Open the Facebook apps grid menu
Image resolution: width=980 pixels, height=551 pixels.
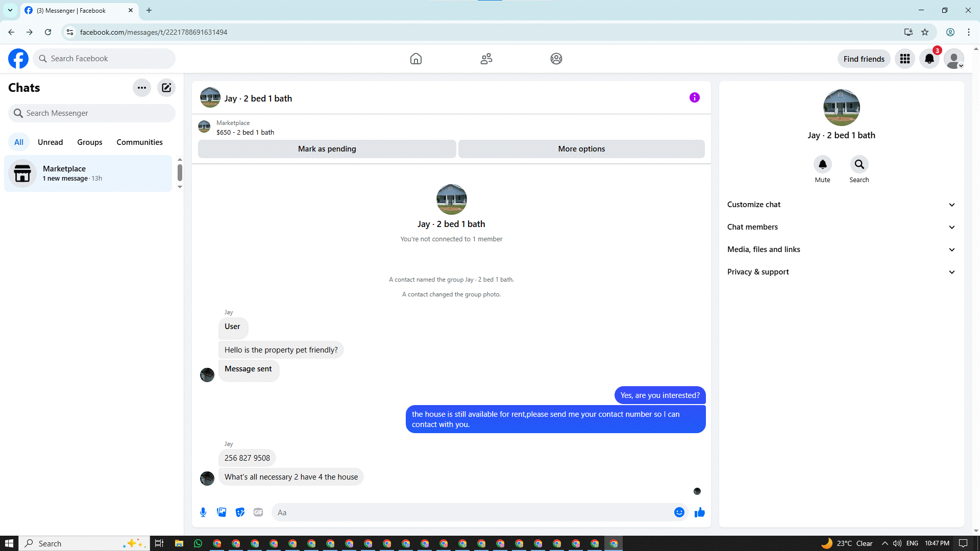coord(905,59)
